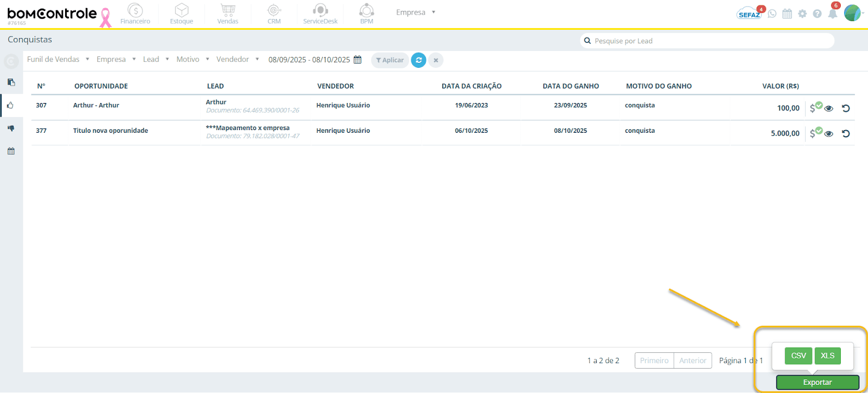Go to Primeiro page
Viewport: 868px width, 393px height.
tap(654, 360)
